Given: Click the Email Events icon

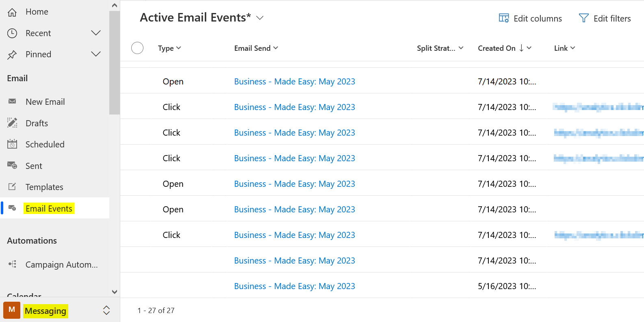Looking at the screenshot, I should click(x=12, y=208).
